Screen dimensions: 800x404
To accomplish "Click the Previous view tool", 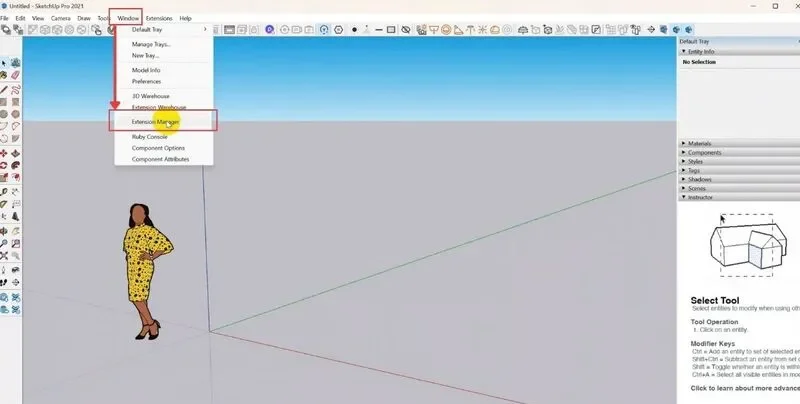I will coord(16,255).
